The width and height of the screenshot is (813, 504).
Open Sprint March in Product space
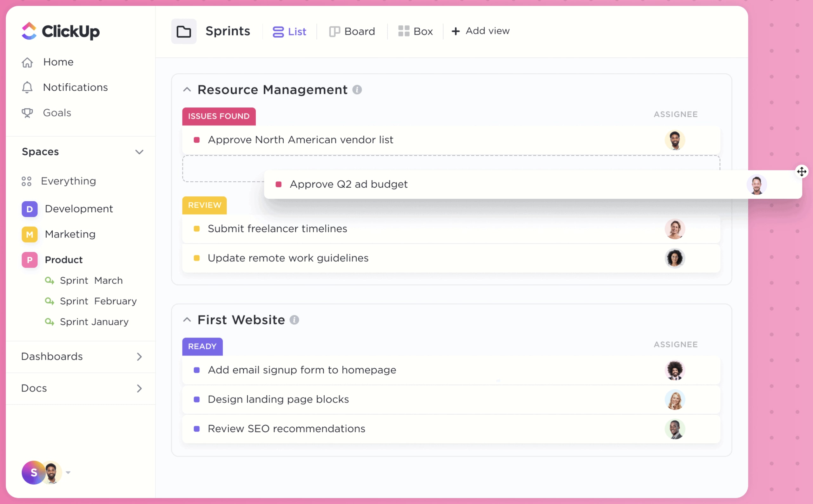pyautogui.click(x=91, y=281)
